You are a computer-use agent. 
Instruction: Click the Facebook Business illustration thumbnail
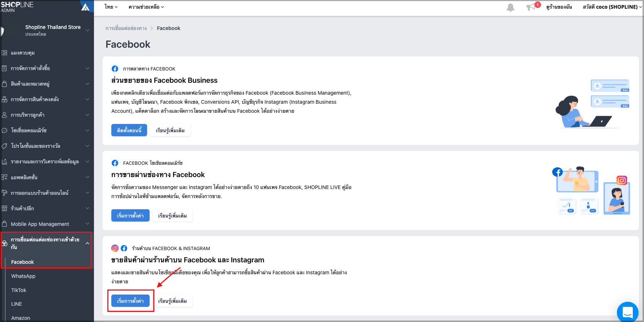[592, 104]
